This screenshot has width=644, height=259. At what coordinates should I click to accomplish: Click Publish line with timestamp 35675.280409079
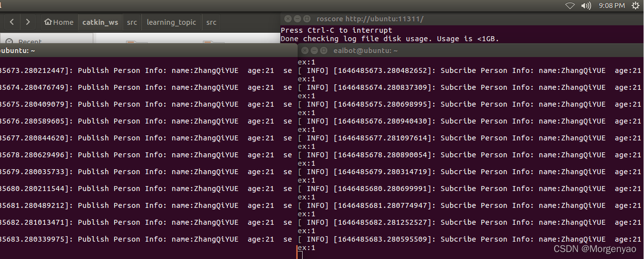coord(146,104)
